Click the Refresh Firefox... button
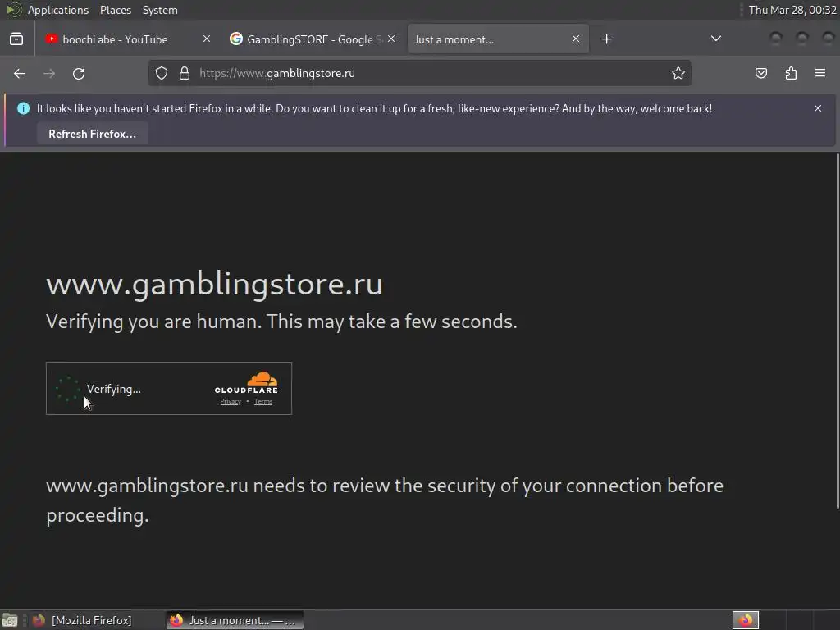840x630 pixels. coord(92,134)
